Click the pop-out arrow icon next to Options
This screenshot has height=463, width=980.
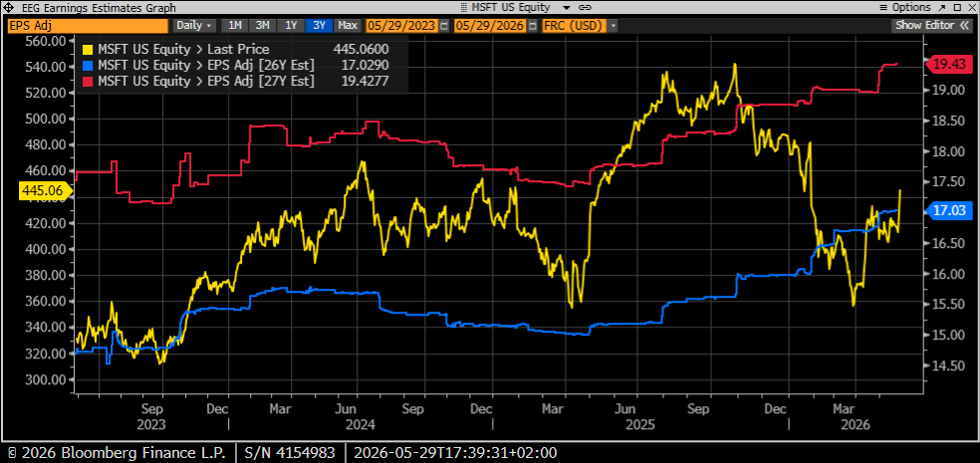[941, 8]
